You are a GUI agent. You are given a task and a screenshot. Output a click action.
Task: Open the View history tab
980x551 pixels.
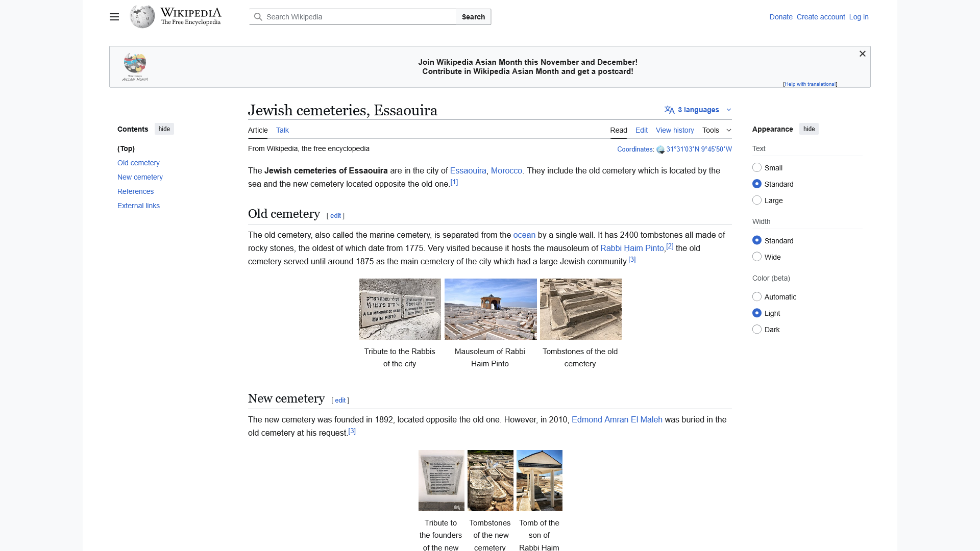coord(674,130)
